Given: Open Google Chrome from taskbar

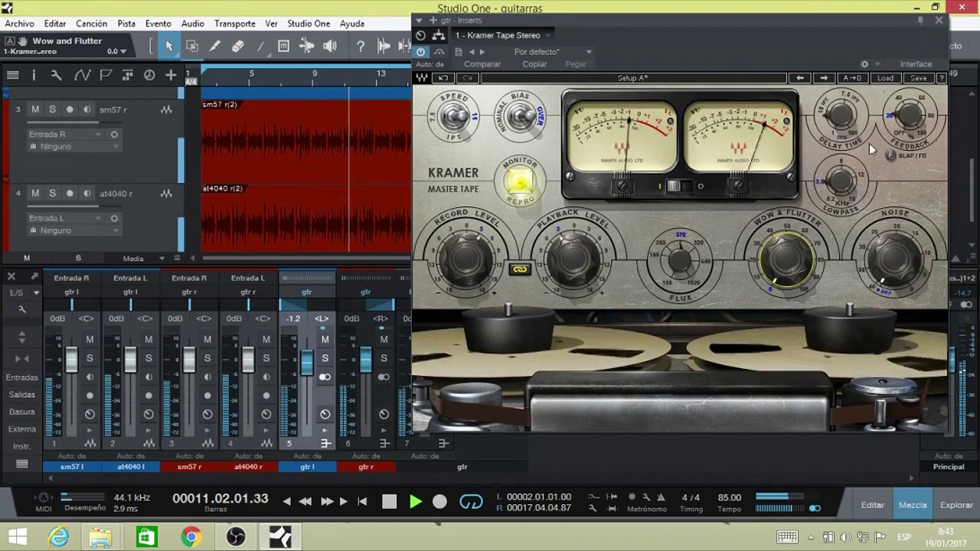Looking at the screenshot, I should point(191,537).
